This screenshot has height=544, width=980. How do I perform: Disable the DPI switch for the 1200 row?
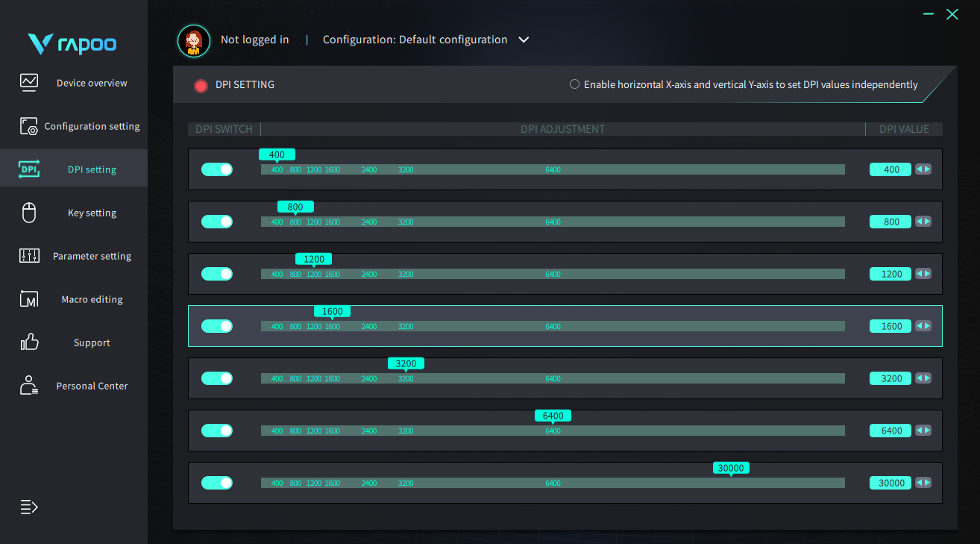coord(217,274)
